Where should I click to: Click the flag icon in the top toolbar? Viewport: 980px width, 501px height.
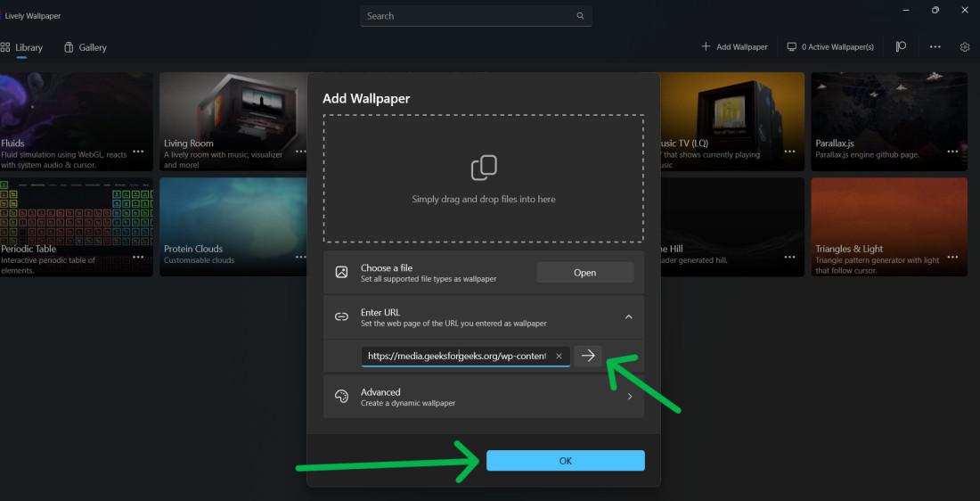901,47
